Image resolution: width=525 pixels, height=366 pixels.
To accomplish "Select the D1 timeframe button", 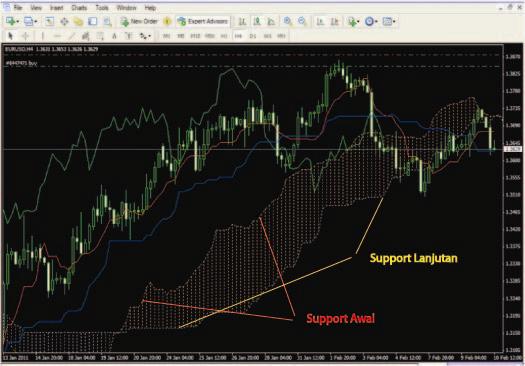I will 253,36.
